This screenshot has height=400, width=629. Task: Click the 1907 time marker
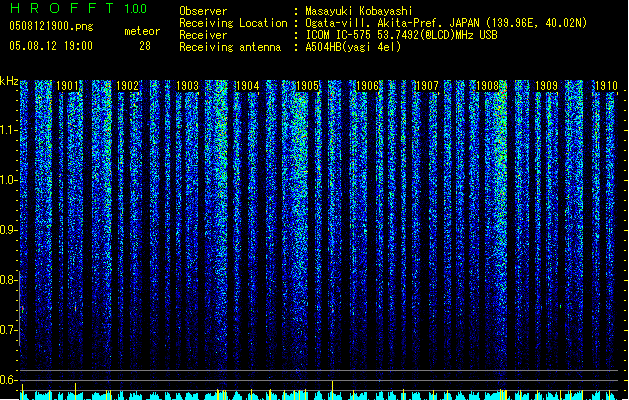[x=427, y=86]
